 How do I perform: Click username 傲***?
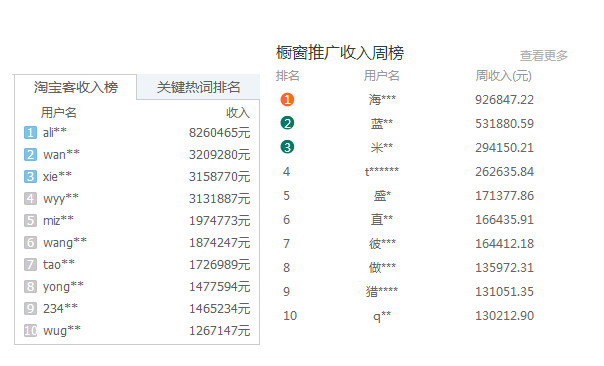coord(382,267)
